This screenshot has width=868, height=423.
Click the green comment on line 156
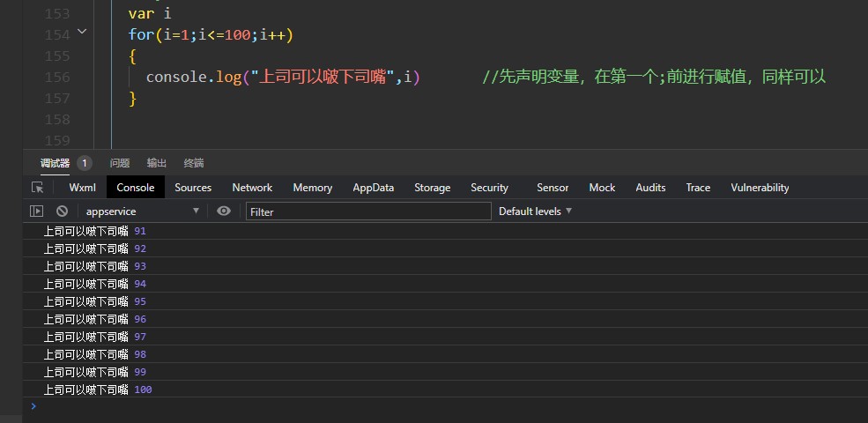tap(654, 77)
